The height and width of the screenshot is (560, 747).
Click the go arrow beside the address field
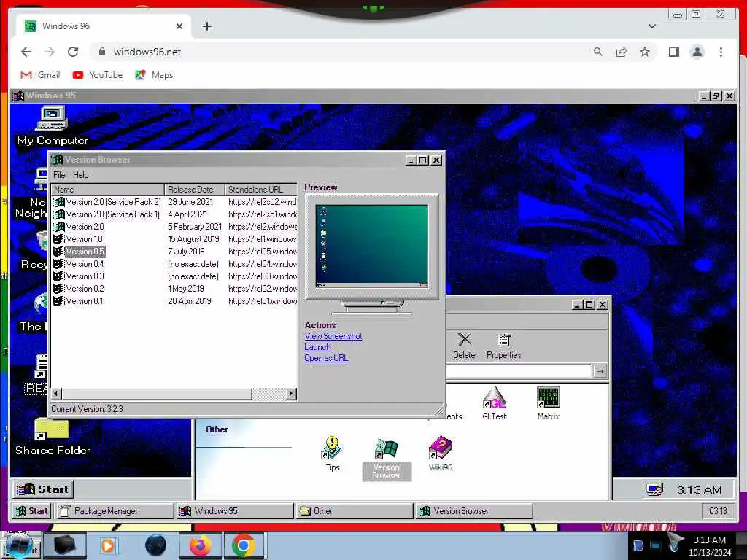click(600, 370)
